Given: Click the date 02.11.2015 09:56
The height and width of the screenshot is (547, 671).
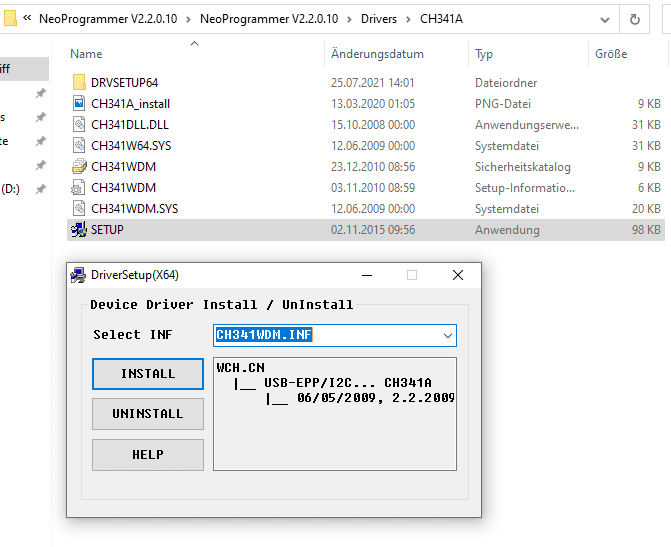Looking at the screenshot, I should pyautogui.click(x=373, y=230).
